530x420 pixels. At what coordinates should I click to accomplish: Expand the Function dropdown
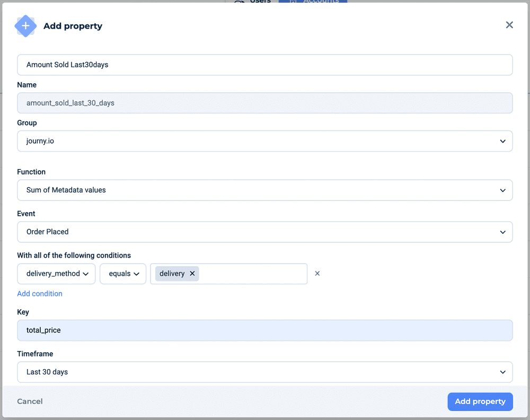point(265,190)
